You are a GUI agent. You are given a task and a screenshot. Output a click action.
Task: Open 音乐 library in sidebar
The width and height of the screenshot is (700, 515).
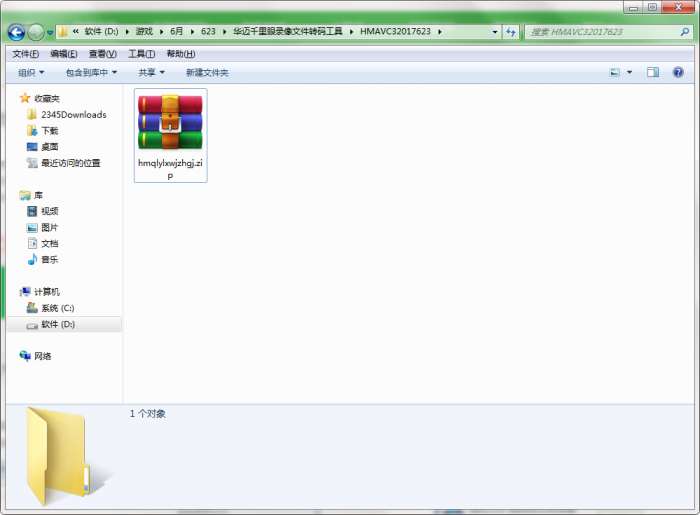pos(43,259)
